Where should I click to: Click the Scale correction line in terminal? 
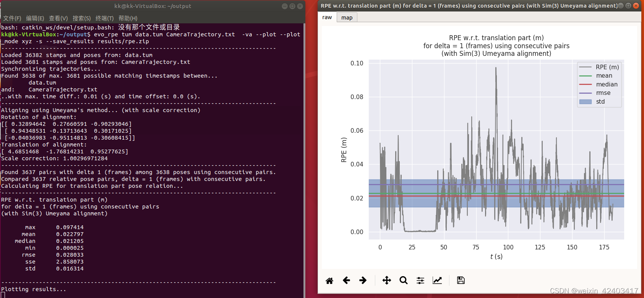point(54,158)
